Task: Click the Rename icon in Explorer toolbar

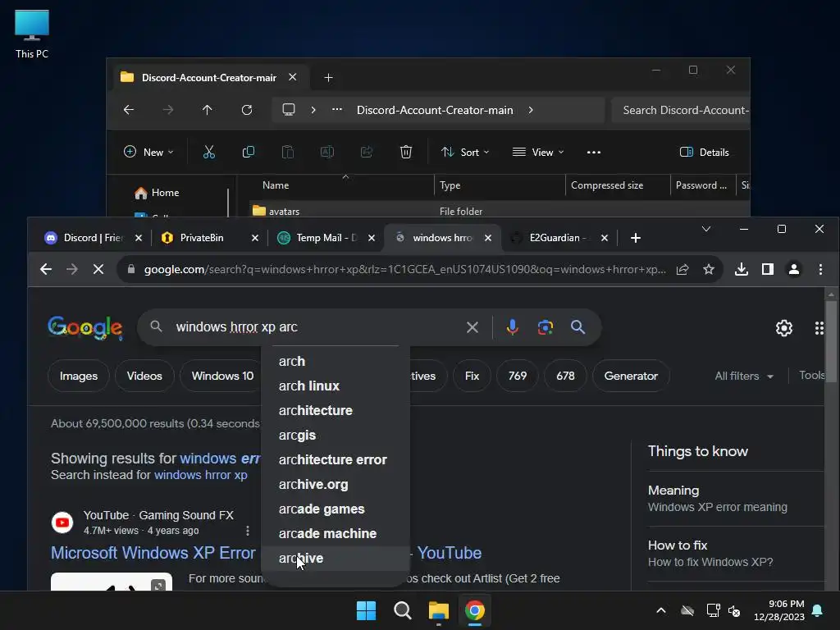Action: [326, 152]
